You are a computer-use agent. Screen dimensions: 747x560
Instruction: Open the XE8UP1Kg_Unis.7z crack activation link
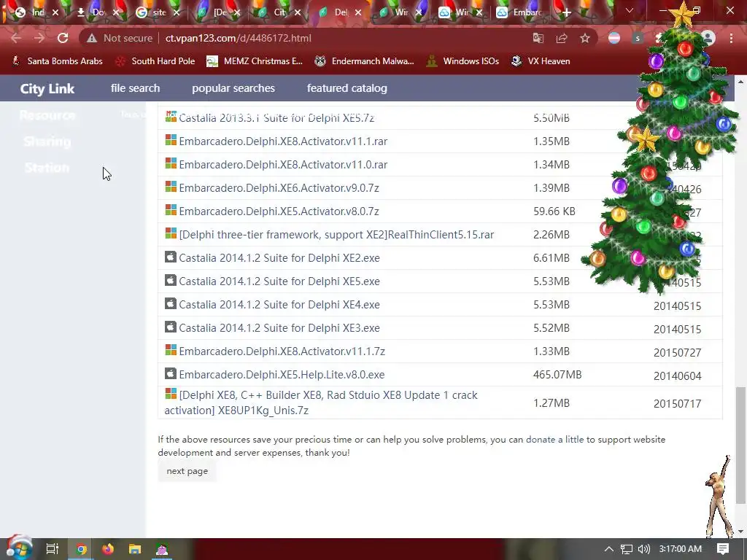pyautogui.click(x=321, y=402)
